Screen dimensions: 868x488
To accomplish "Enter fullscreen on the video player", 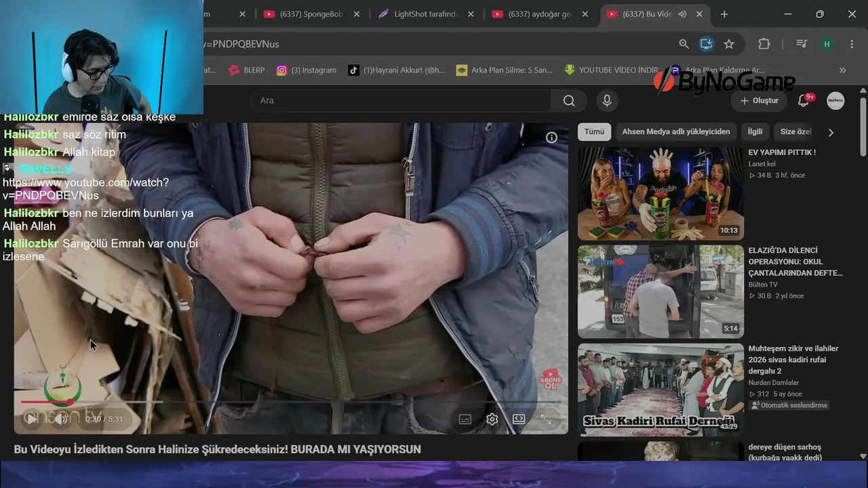I will click(546, 420).
